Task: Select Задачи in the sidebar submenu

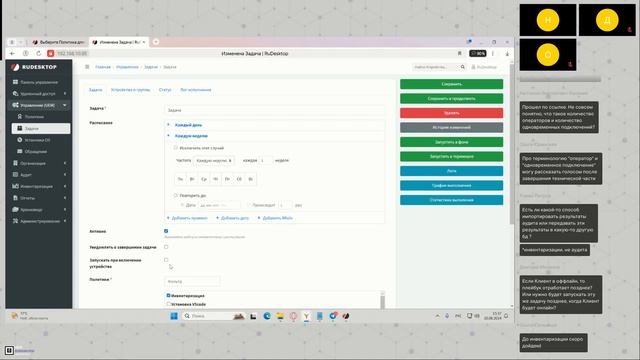Action: 40,128
